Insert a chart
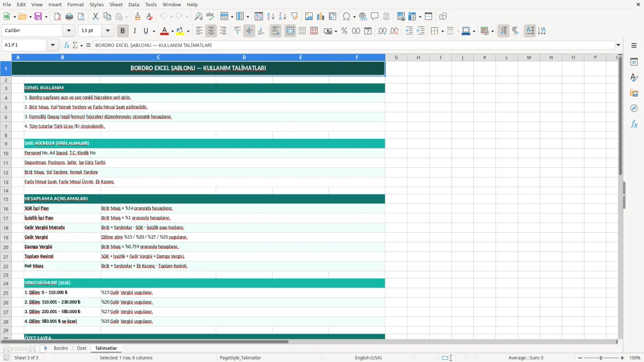 pyautogui.click(x=321, y=16)
